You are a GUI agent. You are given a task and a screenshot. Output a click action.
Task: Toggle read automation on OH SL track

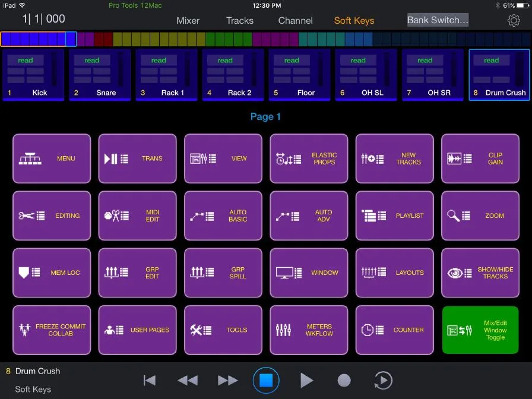[x=358, y=61]
